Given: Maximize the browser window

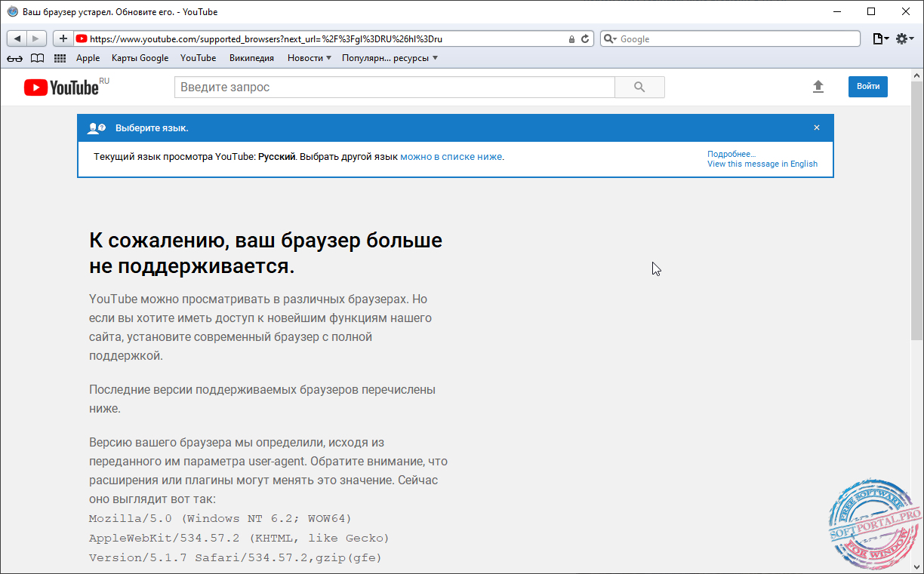Looking at the screenshot, I should (x=872, y=11).
